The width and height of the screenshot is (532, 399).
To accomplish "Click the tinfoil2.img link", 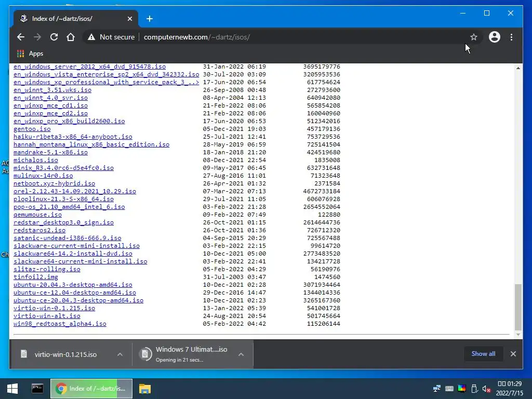I will click(36, 277).
